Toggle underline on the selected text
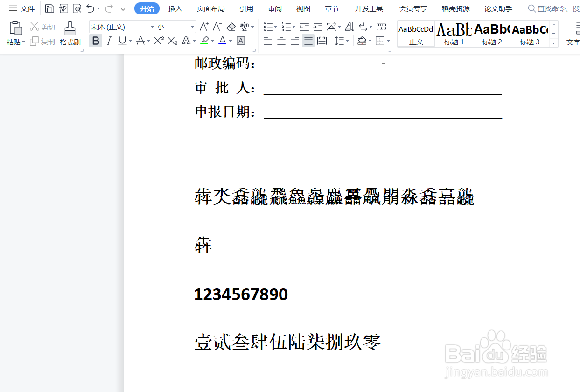This screenshot has height=392, width=580. [122, 41]
